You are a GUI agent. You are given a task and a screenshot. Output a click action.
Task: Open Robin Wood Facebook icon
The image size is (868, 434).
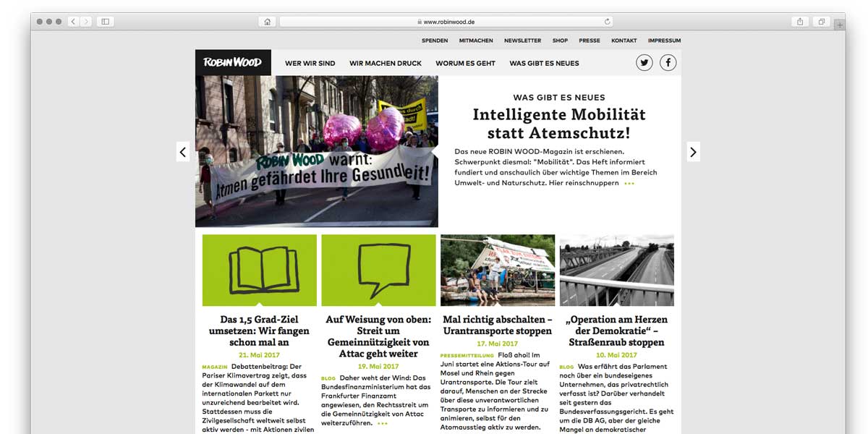(x=668, y=63)
